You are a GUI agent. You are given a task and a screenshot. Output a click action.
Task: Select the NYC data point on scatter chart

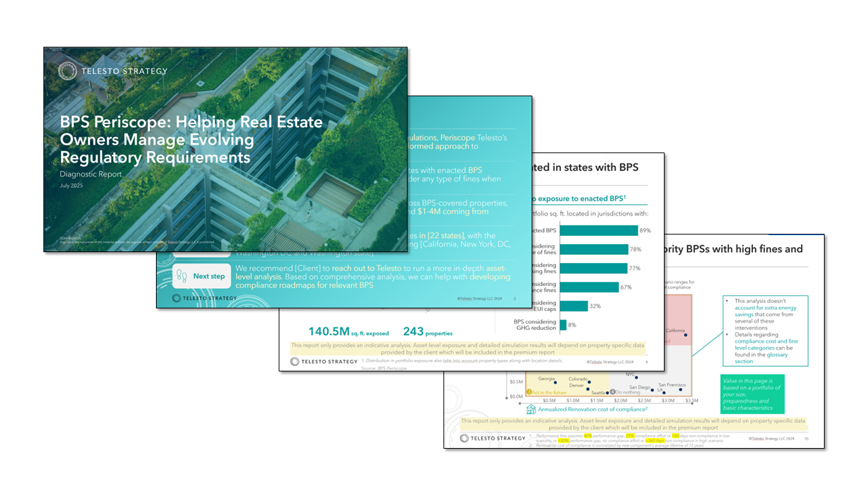coord(635,378)
